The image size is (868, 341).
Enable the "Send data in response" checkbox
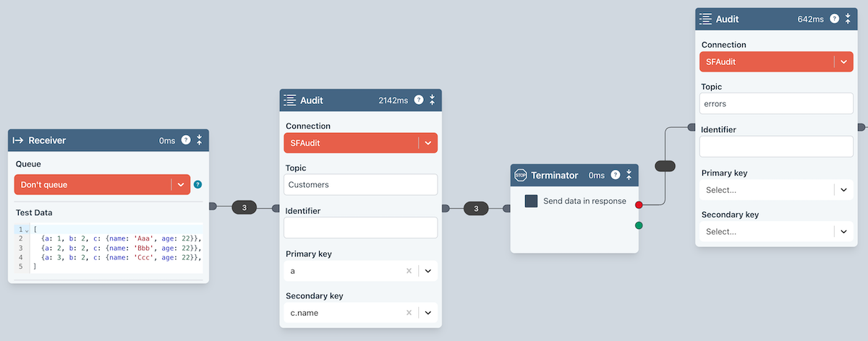pos(532,202)
